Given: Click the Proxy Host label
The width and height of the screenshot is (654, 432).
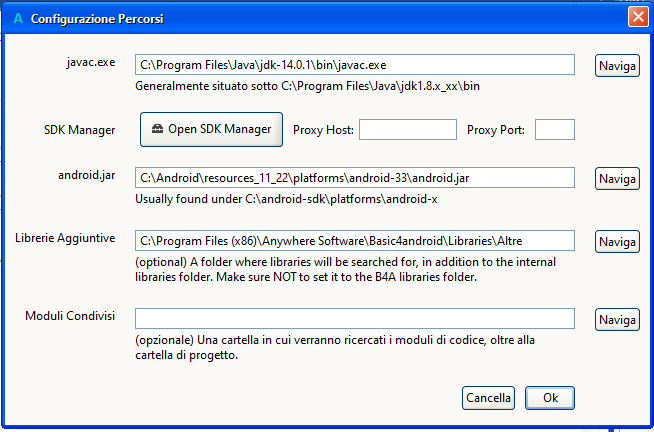Looking at the screenshot, I should (x=323, y=129).
